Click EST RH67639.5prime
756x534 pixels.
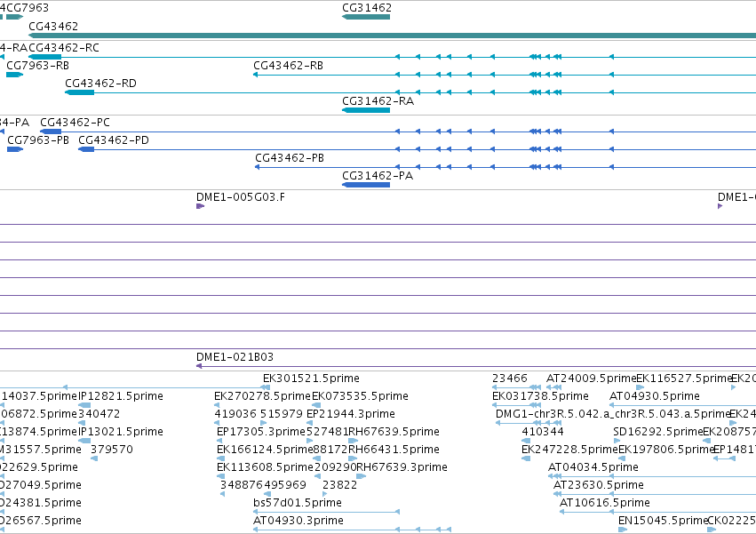(x=394, y=432)
